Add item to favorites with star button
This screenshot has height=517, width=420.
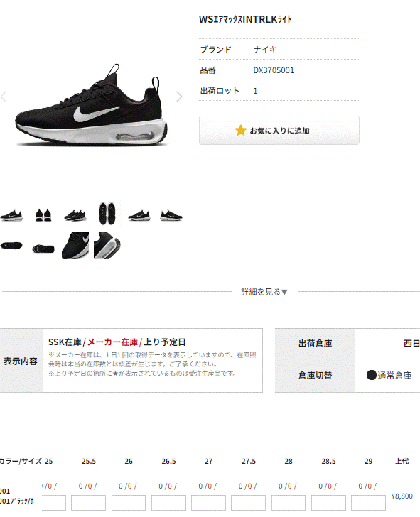pyautogui.click(x=279, y=130)
